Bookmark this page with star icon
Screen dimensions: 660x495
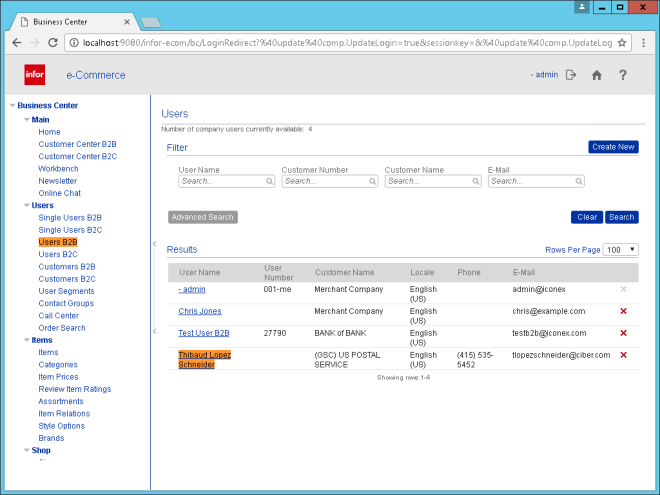click(x=621, y=43)
